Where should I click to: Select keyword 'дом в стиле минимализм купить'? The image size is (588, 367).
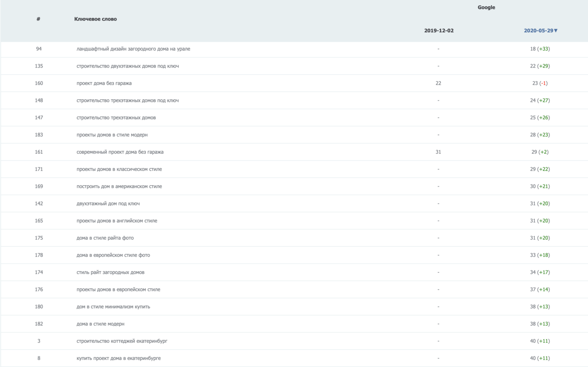tap(113, 306)
